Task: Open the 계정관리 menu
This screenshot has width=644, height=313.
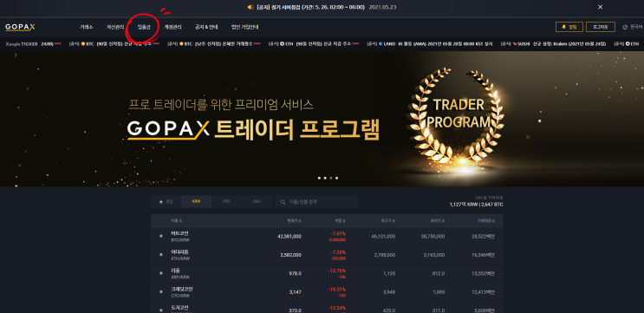Action: [172, 27]
